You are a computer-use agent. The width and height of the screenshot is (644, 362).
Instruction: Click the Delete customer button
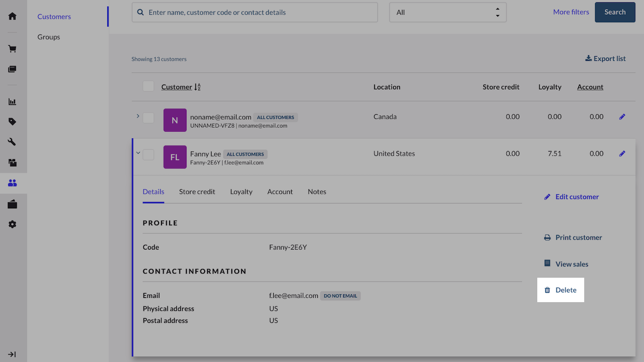(x=561, y=290)
